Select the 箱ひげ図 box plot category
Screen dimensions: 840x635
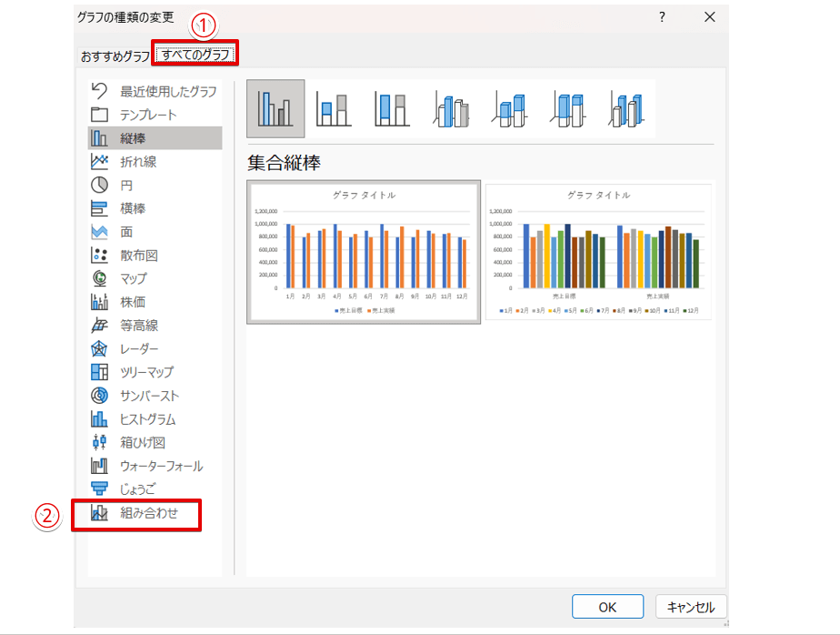(142, 443)
